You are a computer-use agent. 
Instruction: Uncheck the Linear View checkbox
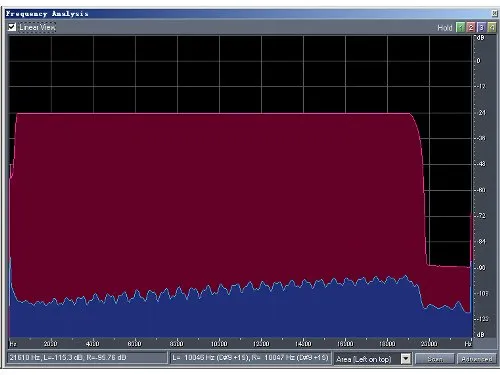[12, 27]
